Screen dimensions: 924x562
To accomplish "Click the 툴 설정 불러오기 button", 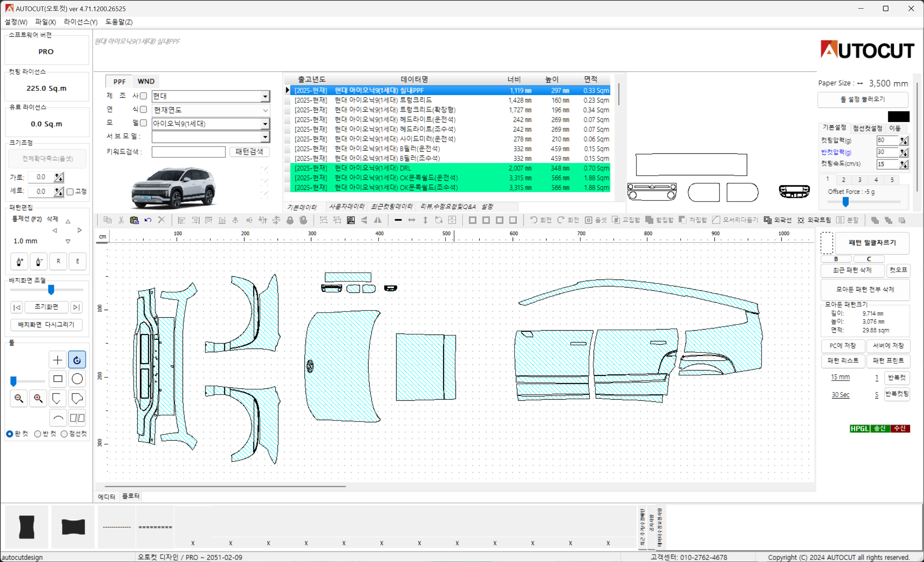I will point(863,99).
